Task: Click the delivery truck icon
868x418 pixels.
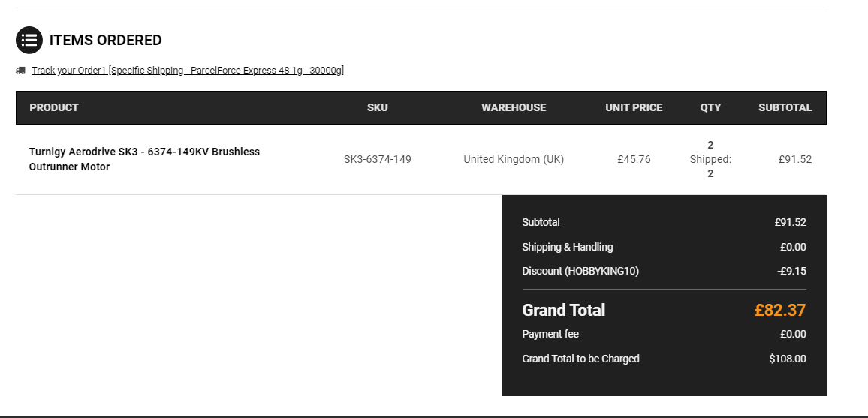Action: pos(20,71)
